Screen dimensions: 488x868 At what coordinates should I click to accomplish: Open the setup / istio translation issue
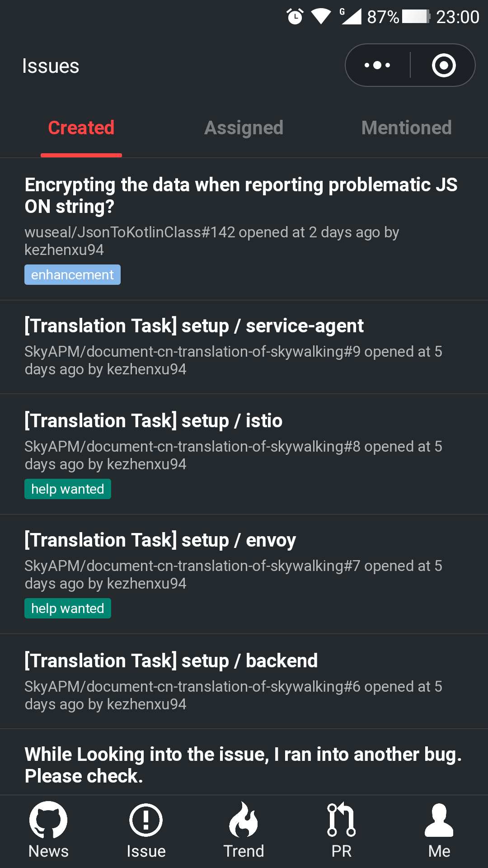coord(154,421)
